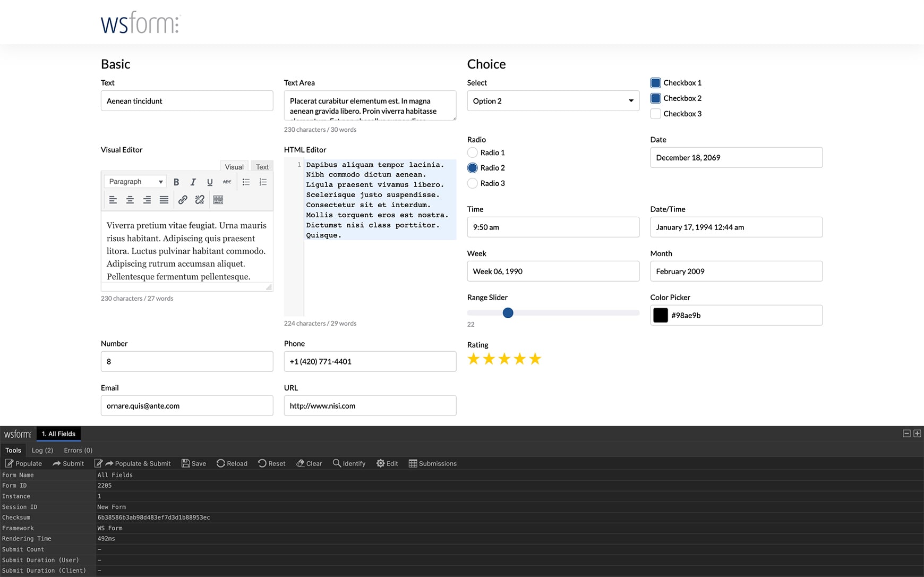Switch to the Text tab in Visual Editor
The image size is (924, 577).
tap(262, 166)
